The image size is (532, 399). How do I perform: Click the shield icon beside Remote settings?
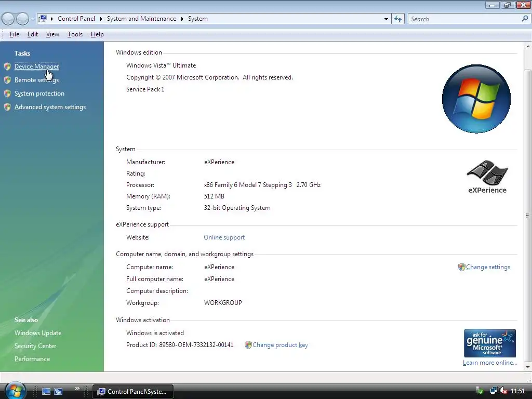7,80
